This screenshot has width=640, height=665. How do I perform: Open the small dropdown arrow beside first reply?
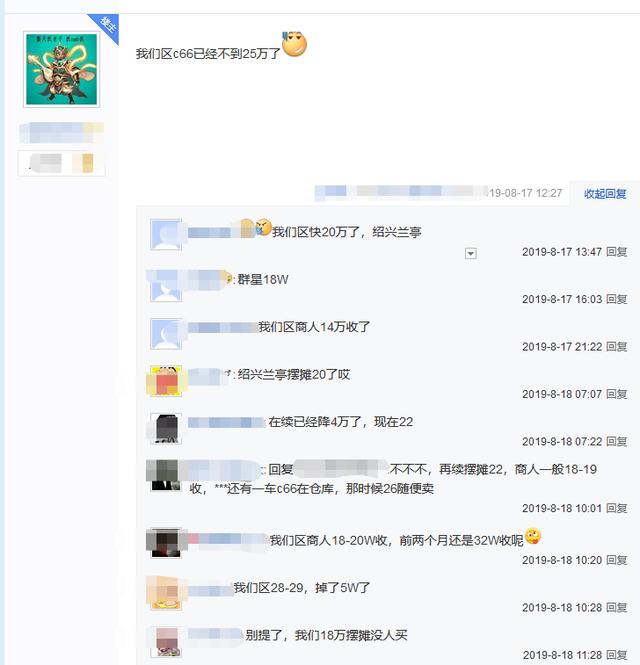[470, 254]
